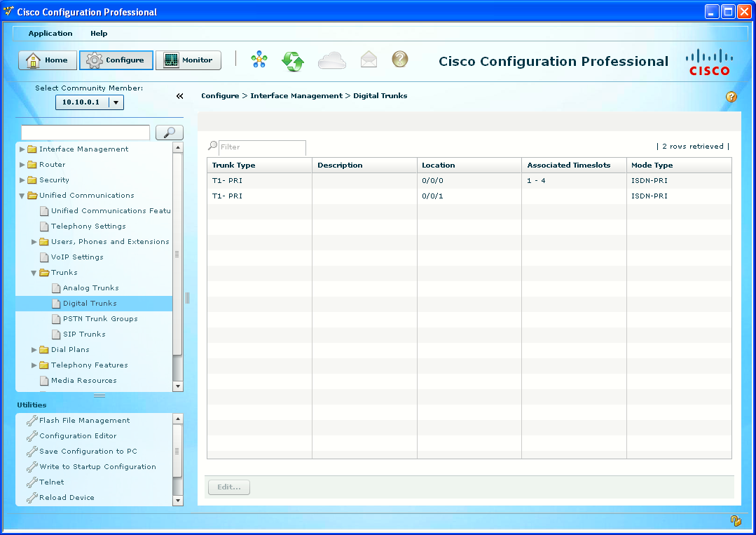756x535 pixels.
Task: Open Telephony Settings page
Action: [x=88, y=226]
